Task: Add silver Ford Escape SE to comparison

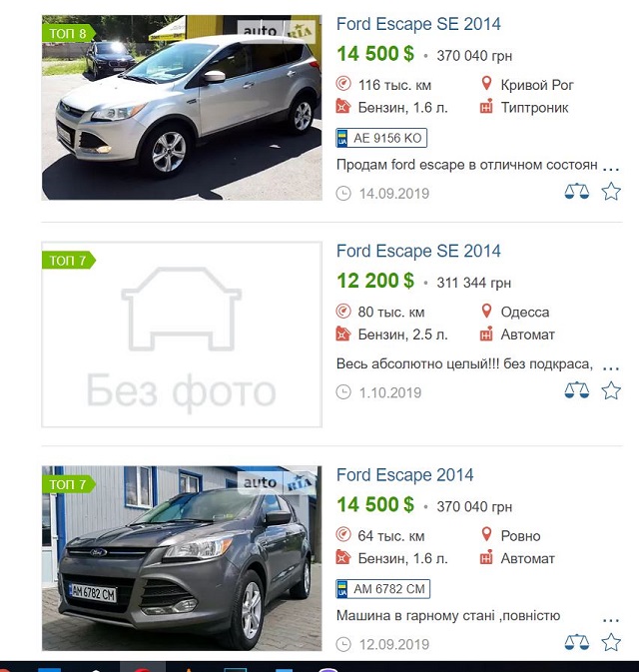Action: pyautogui.click(x=576, y=192)
